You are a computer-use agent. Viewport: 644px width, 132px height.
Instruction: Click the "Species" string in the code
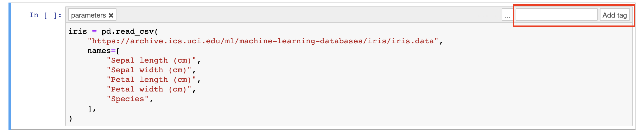[x=128, y=99]
